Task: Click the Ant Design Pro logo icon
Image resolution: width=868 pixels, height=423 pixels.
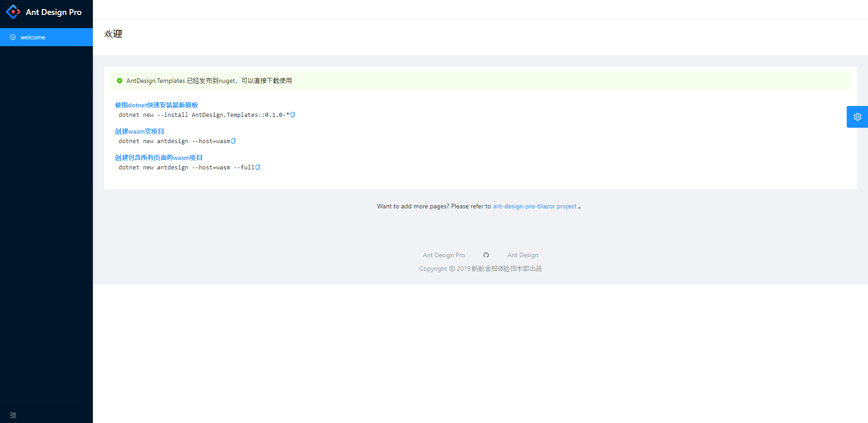Action: click(x=13, y=12)
